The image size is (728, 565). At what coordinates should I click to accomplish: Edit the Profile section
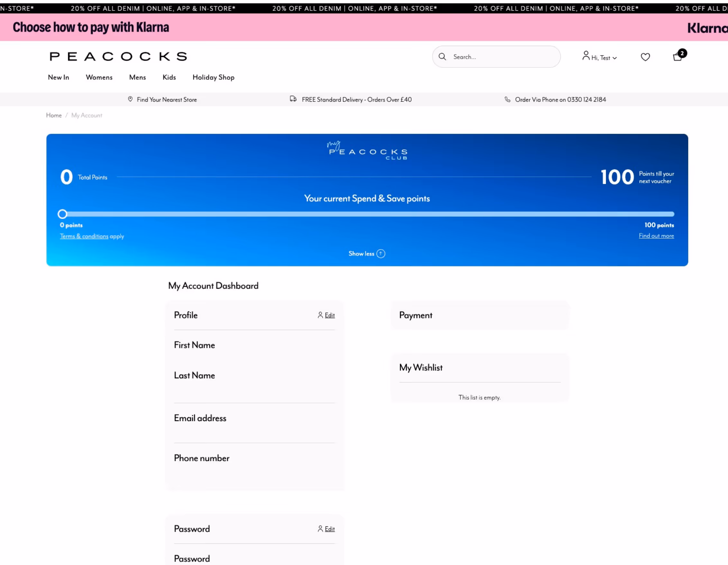329,315
